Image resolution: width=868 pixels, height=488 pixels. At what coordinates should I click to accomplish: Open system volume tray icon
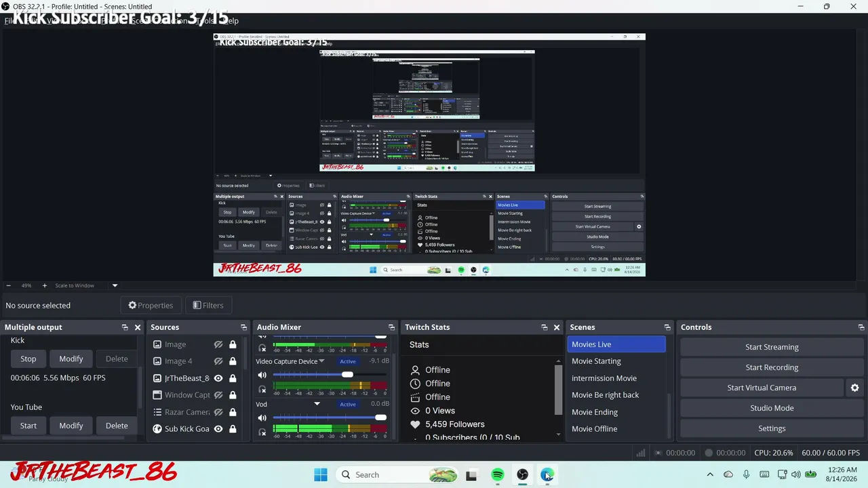(x=796, y=474)
